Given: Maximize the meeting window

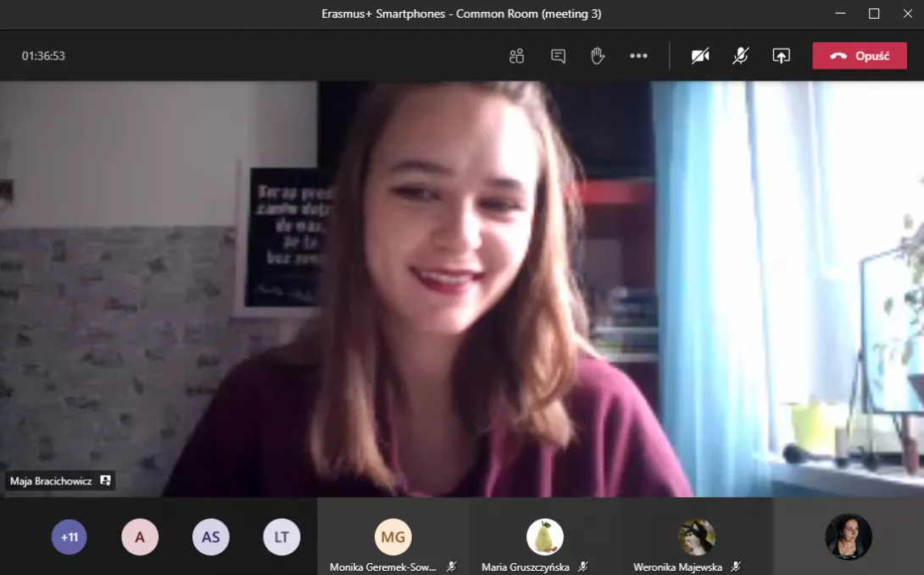Looking at the screenshot, I should [x=874, y=14].
